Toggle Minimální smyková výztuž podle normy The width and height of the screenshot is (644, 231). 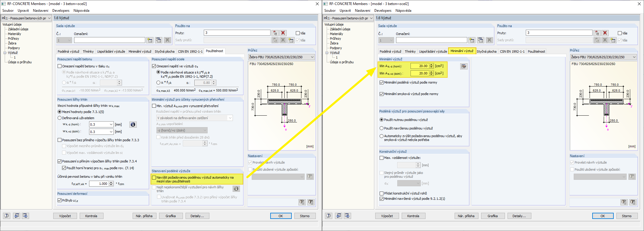382,94
